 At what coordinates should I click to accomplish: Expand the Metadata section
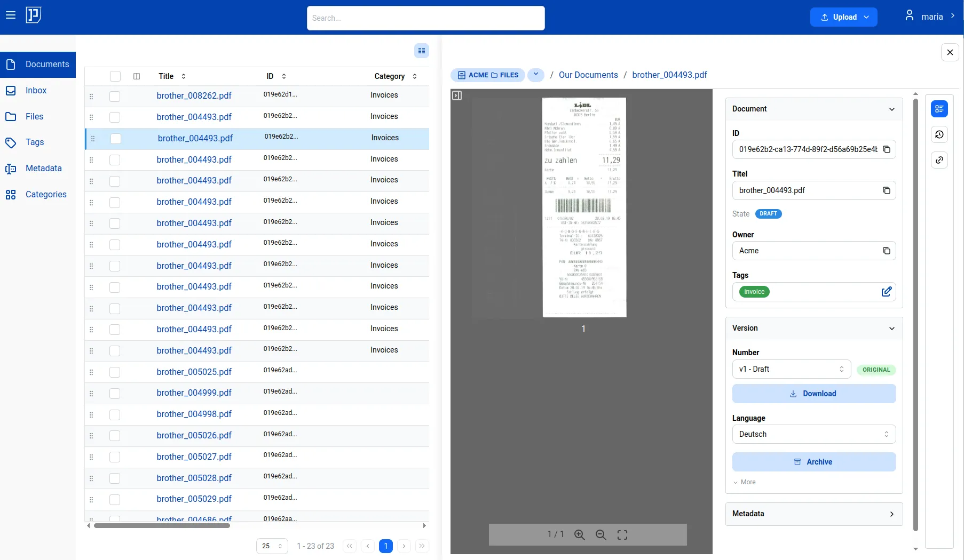[892, 514]
